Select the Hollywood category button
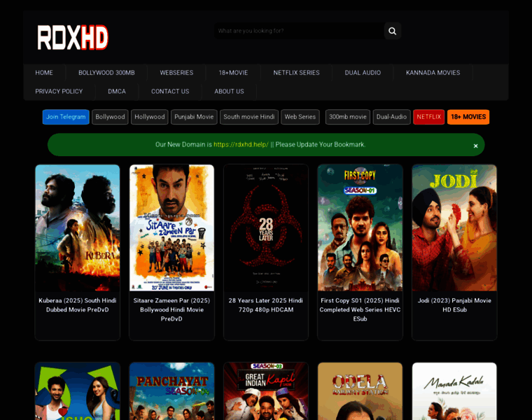532x420 pixels. (150, 117)
